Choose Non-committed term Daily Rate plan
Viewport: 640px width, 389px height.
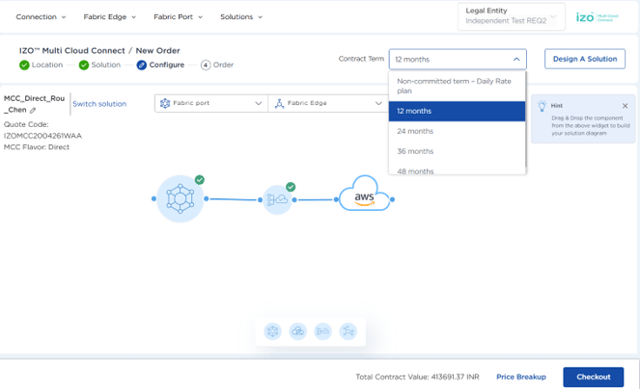tap(457, 86)
